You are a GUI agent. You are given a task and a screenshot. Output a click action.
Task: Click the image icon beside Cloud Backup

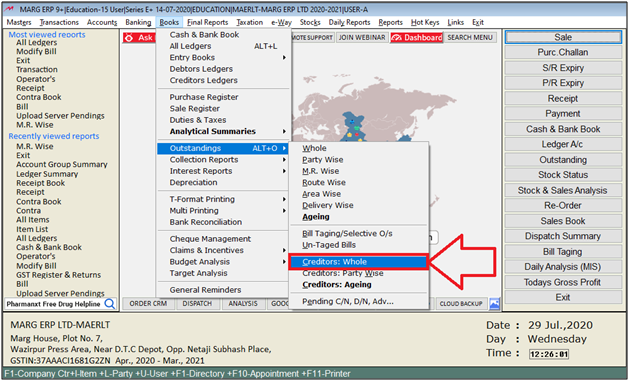[x=495, y=304]
